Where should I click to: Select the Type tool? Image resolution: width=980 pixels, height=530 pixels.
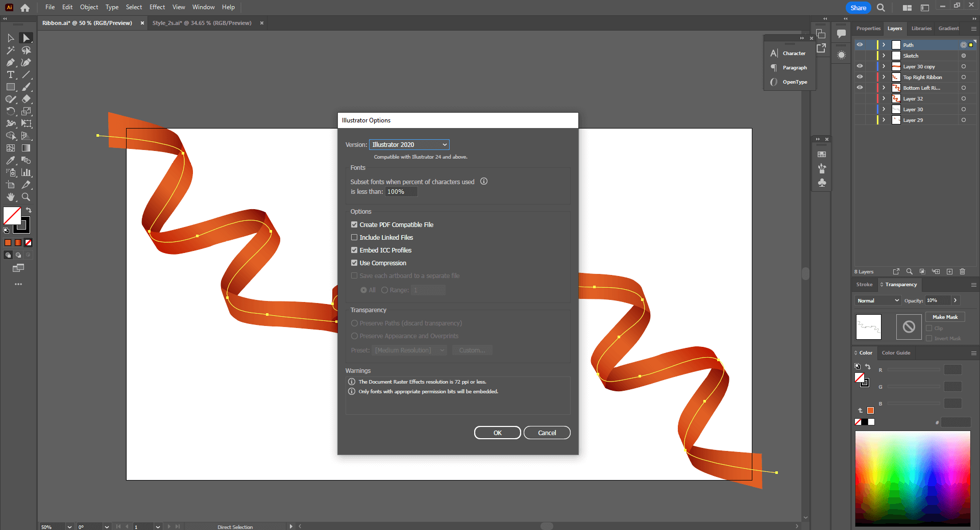tap(11, 74)
